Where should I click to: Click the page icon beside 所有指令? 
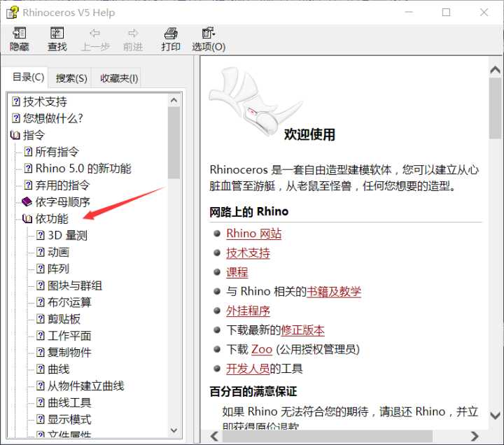pyautogui.click(x=28, y=152)
